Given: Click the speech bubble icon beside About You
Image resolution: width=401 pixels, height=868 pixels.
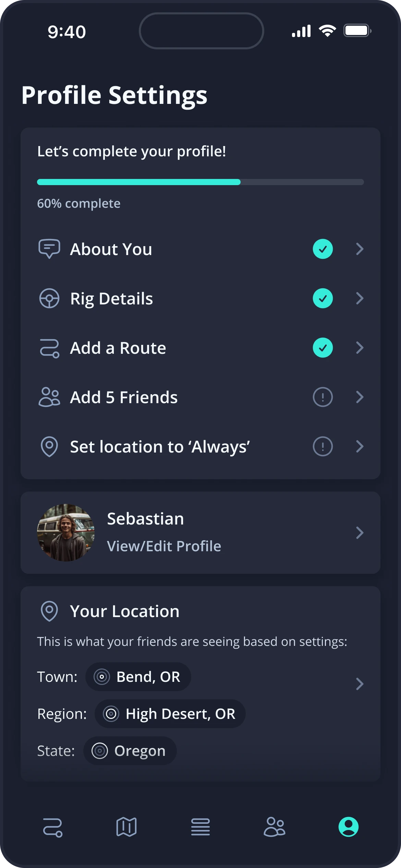Looking at the screenshot, I should pos(49,249).
